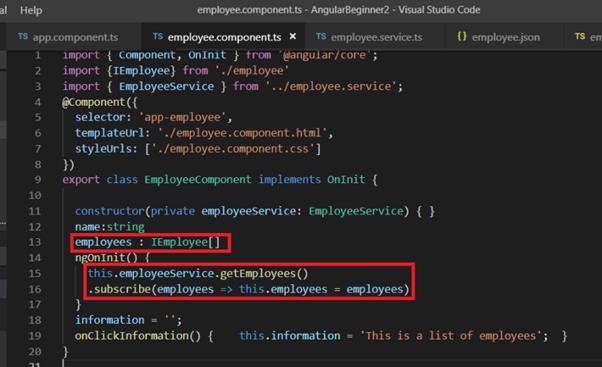Click line number 13 in the gutter

click(35, 242)
